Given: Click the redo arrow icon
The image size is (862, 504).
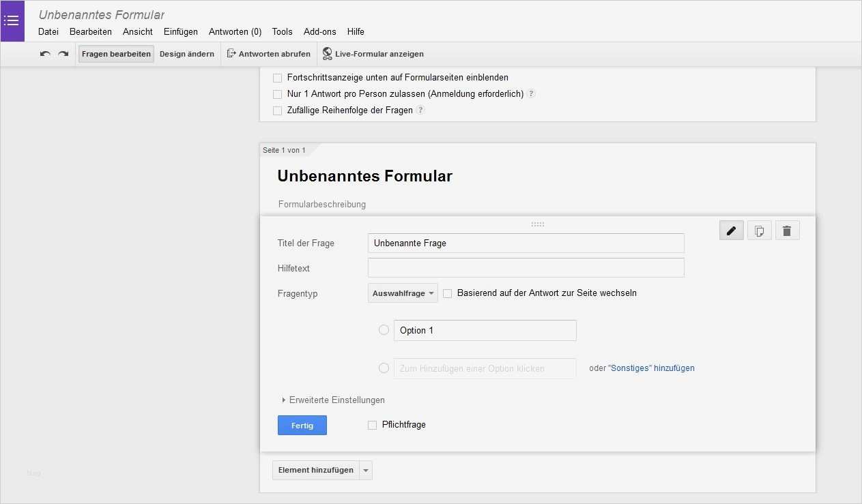Looking at the screenshot, I should pyautogui.click(x=63, y=54).
